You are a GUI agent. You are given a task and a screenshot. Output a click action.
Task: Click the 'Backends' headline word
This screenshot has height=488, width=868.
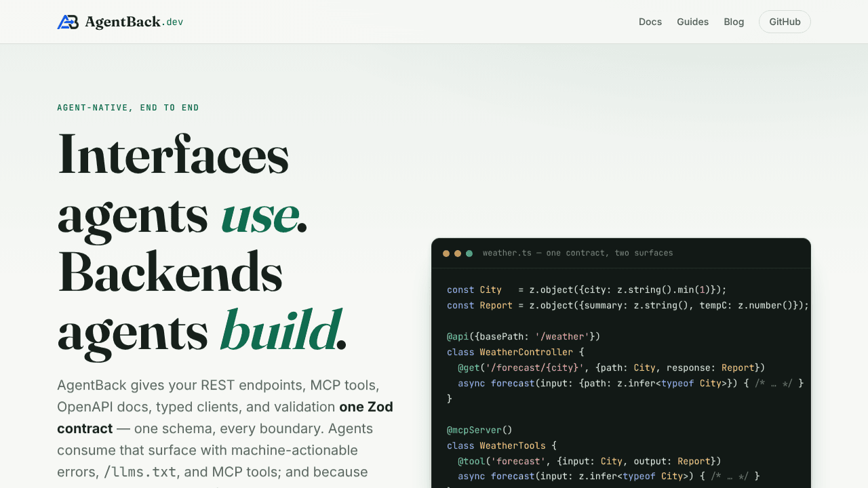[170, 272]
